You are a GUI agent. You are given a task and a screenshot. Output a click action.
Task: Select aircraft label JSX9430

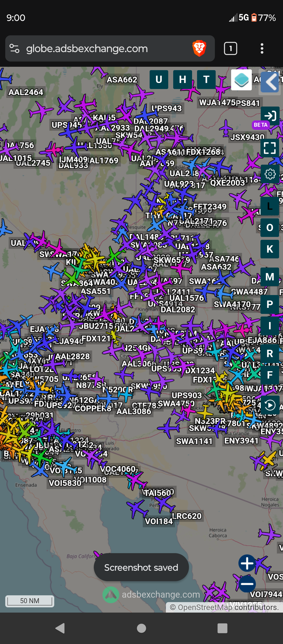247,137
